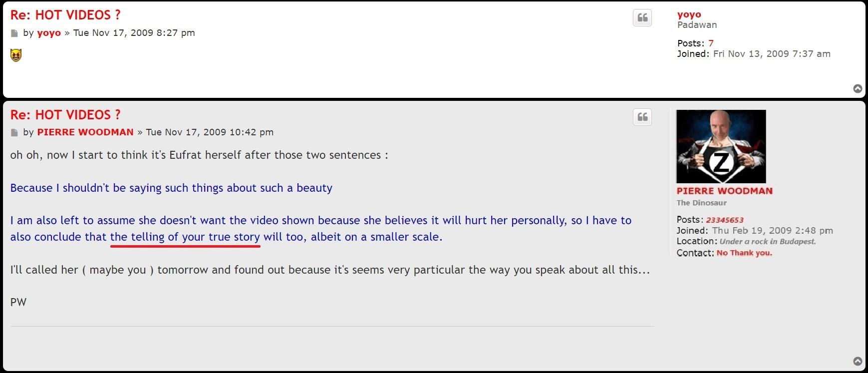868x373 pixels.
Task: Open PIERRE WOODMAN profile name under the avatar
Action: click(x=724, y=191)
